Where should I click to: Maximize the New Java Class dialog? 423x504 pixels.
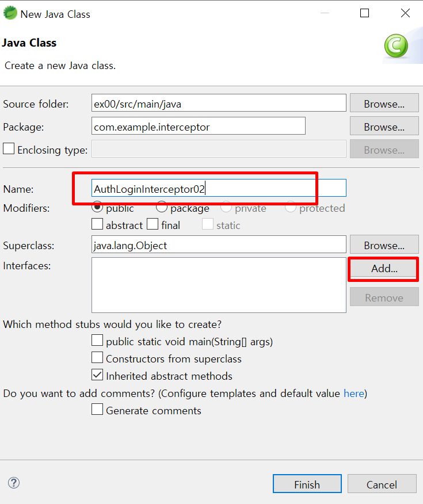[364, 13]
